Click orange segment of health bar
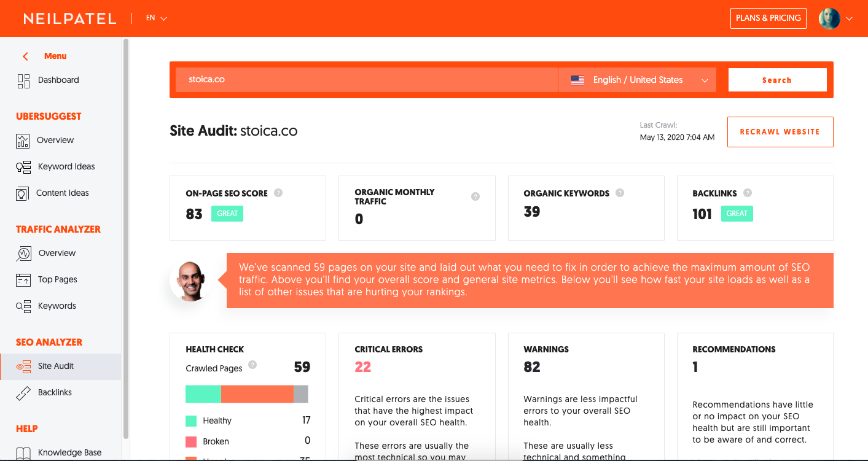Image resolution: width=868 pixels, height=461 pixels. click(257, 394)
